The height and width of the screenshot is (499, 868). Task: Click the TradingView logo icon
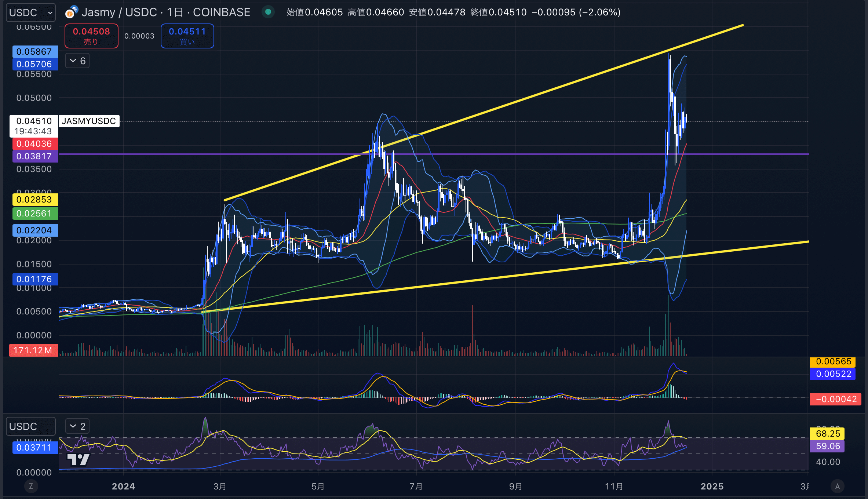[79, 459]
